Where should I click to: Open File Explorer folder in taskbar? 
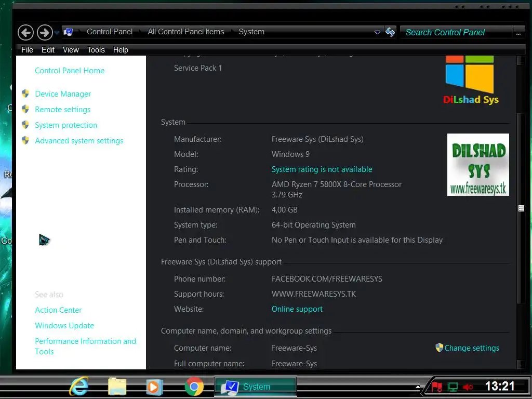pyautogui.click(x=117, y=387)
